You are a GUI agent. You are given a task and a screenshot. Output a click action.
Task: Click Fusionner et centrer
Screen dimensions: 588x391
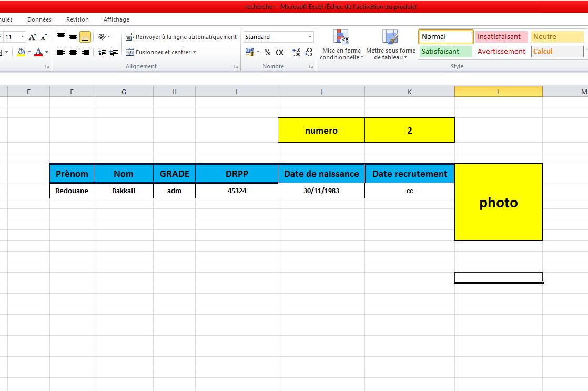(158, 52)
